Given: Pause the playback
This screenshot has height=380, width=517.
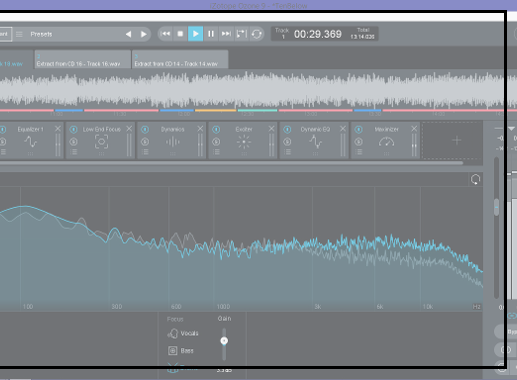Looking at the screenshot, I should 211,34.
